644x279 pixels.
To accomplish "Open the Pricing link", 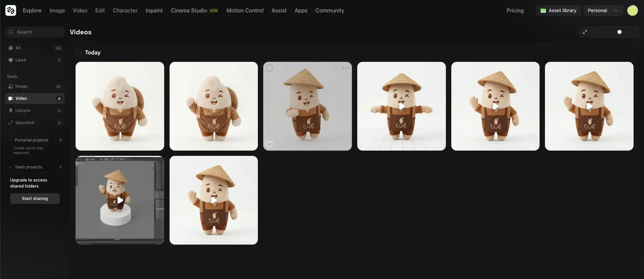I will [x=515, y=10].
